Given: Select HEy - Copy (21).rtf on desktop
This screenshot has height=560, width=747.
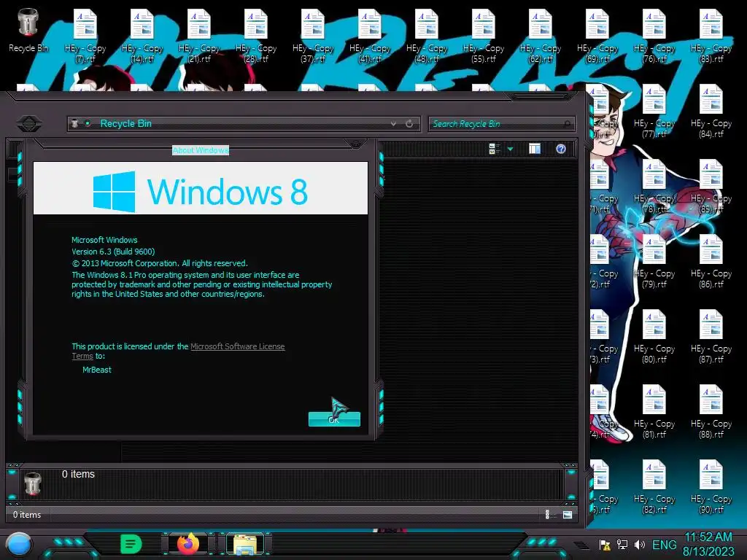Looking at the screenshot, I should 199,36.
